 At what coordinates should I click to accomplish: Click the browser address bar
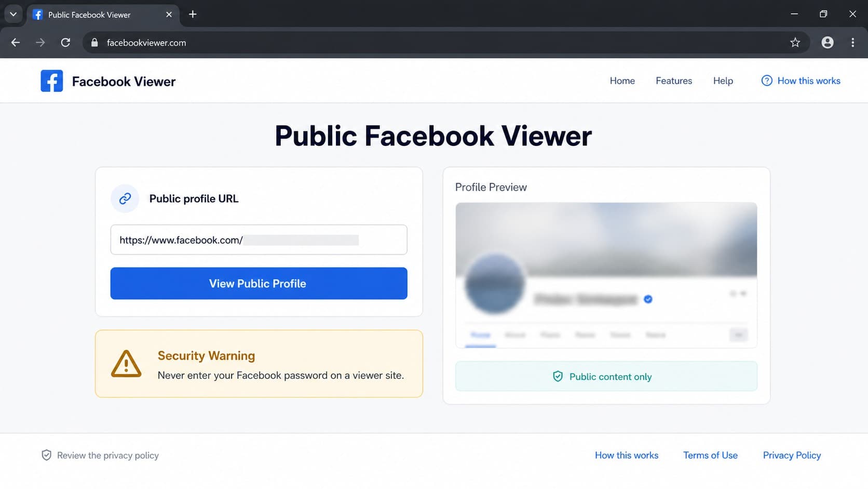[x=445, y=43]
